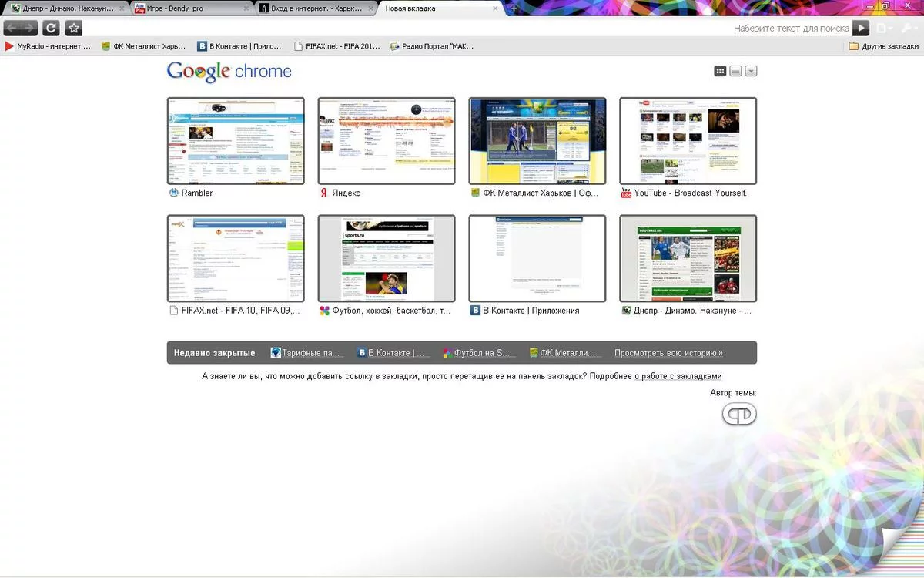924x578 pixels.
Task: Bookmark this page with the star icon
Action: pyautogui.click(x=73, y=28)
